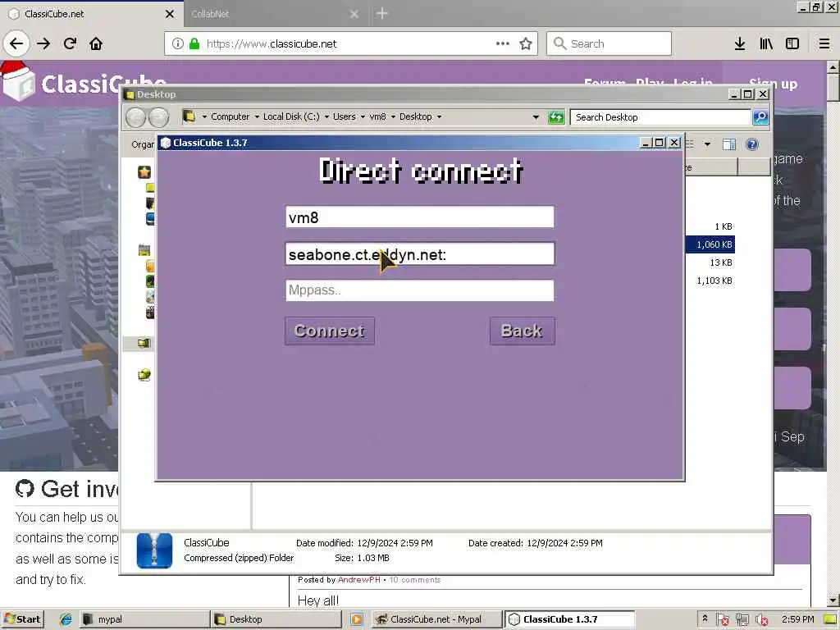This screenshot has width=840, height=630.
Task: Click the Sign up link on ClassiCube site
Action: [x=773, y=84]
